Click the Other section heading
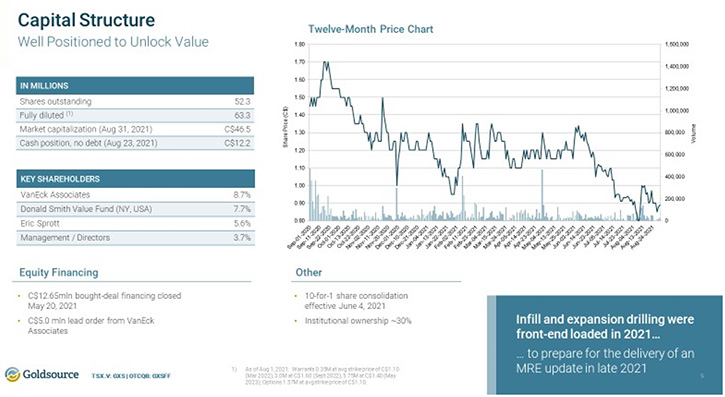 pos(309,273)
